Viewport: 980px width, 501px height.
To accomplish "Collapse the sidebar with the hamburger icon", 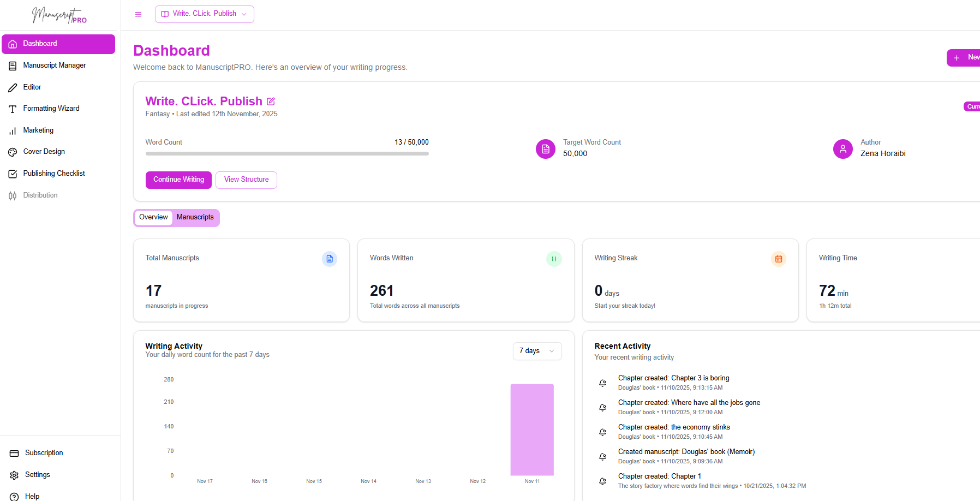I will [x=138, y=14].
